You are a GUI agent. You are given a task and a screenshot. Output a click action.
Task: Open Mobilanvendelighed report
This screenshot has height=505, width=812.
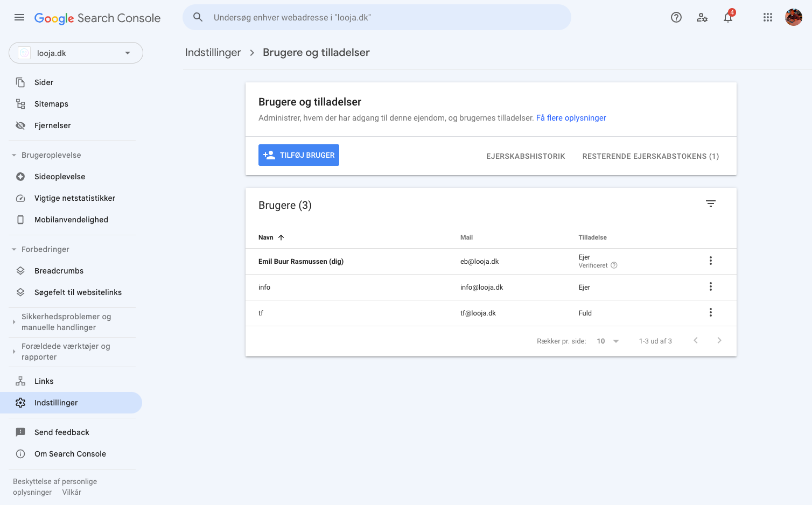(71, 220)
